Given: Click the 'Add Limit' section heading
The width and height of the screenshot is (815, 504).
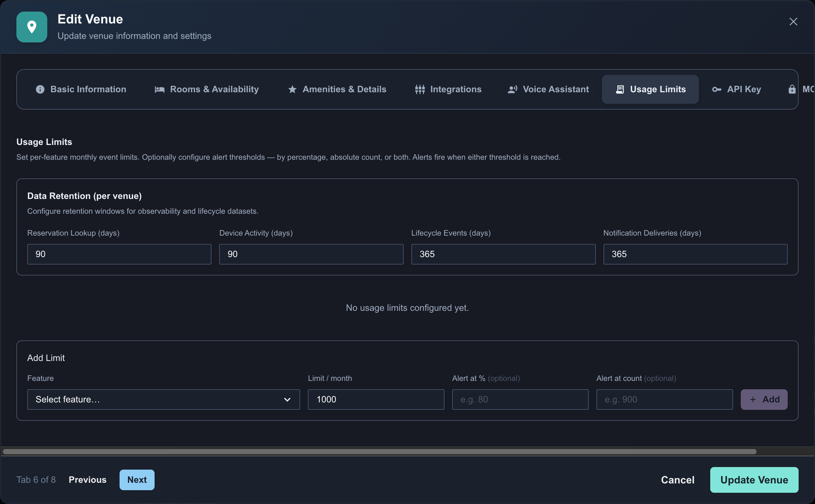Looking at the screenshot, I should coord(46,358).
